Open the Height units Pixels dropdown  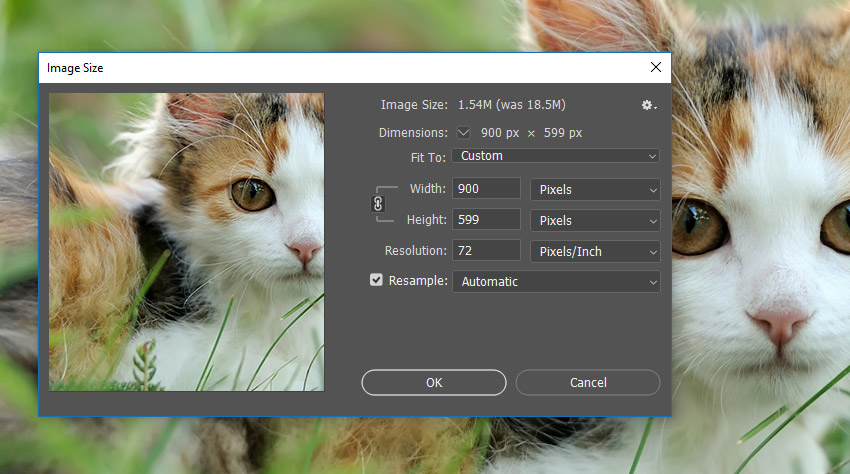(x=595, y=221)
